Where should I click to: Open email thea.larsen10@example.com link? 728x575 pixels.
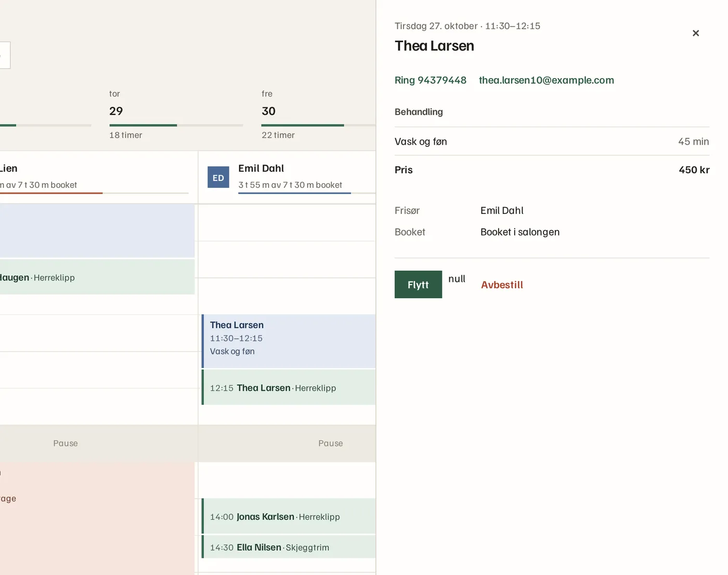tap(547, 80)
